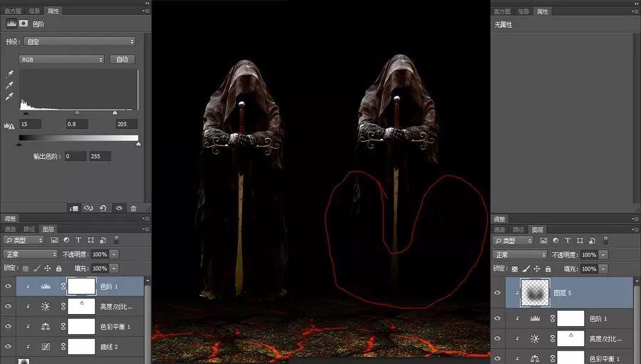Click type layer filter icon in panel listing 图层 5
This screenshot has height=364, width=641.
pos(568,241)
